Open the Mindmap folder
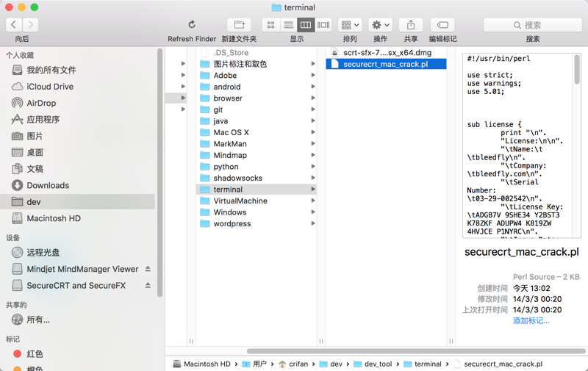The width and height of the screenshot is (588, 371). [x=256, y=155]
